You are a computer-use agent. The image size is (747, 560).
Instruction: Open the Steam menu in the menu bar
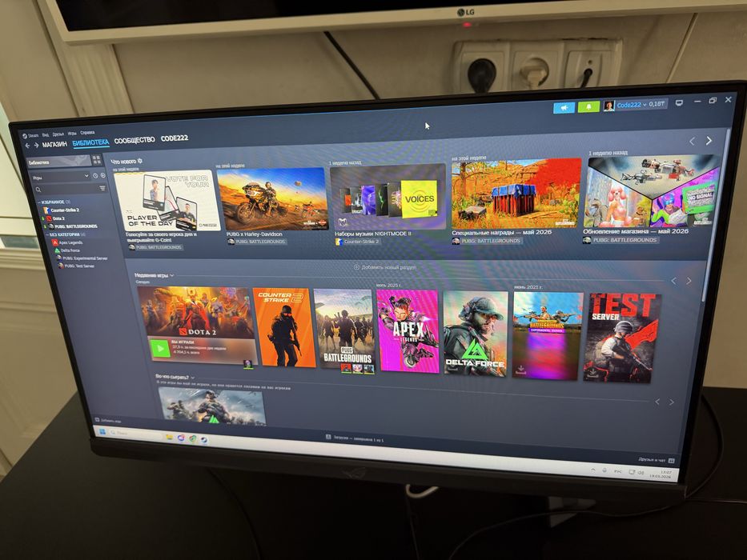[x=30, y=136]
